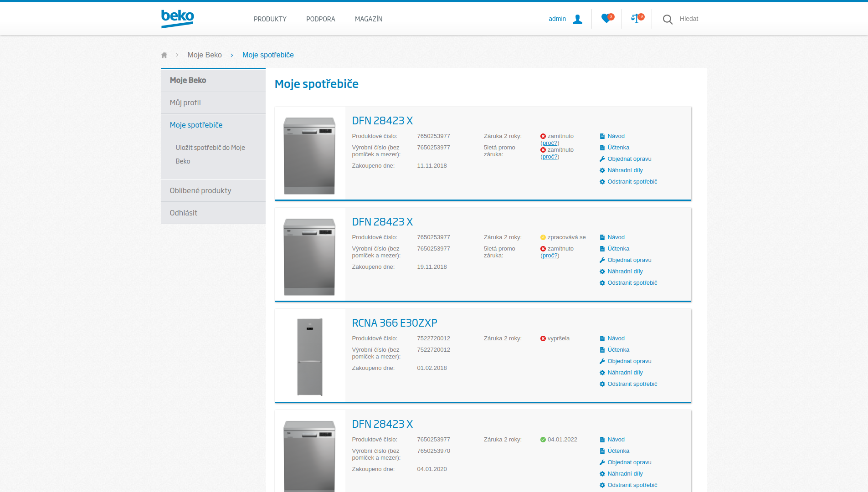The image size is (868, 492).
Task: Open the PODPORA menu
Action: pyautogui.click(x=321, y=19)
